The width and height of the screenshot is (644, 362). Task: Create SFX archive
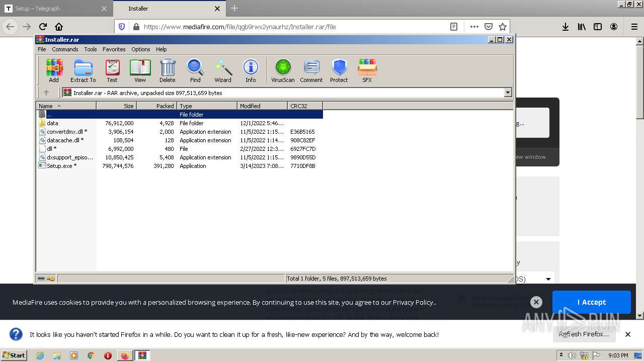[367, 70]
